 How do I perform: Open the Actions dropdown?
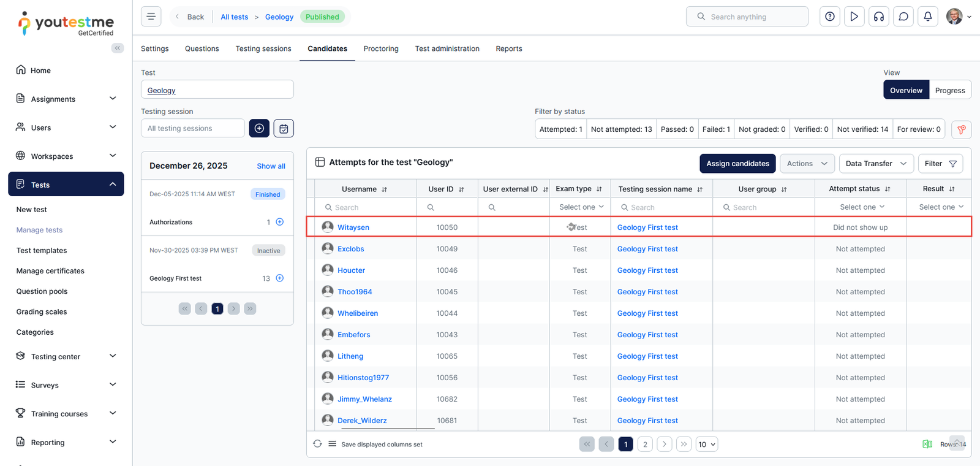click(x=806, y=164)
